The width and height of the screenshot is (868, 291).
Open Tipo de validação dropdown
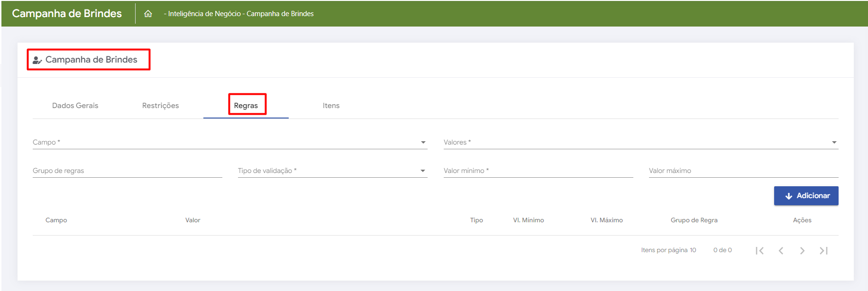pos(332,171)
